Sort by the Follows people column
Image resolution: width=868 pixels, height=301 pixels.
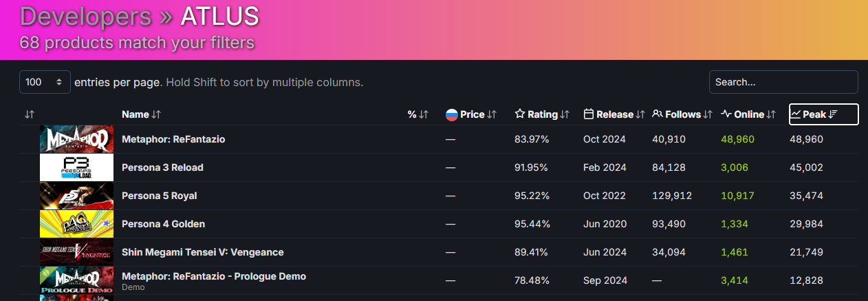[682, 114]
